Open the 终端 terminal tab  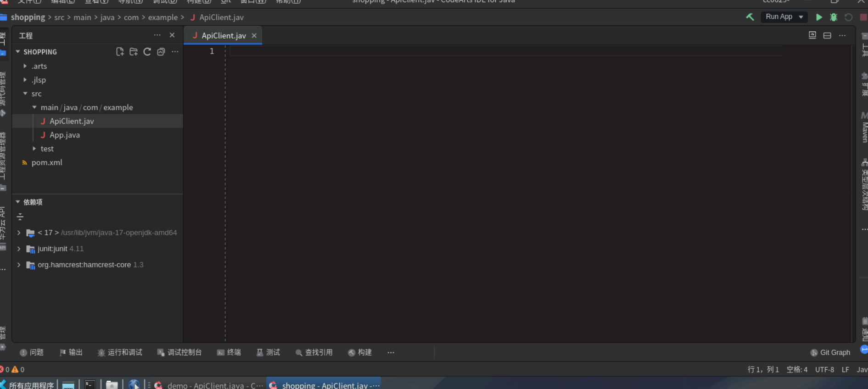click(229, 352)
